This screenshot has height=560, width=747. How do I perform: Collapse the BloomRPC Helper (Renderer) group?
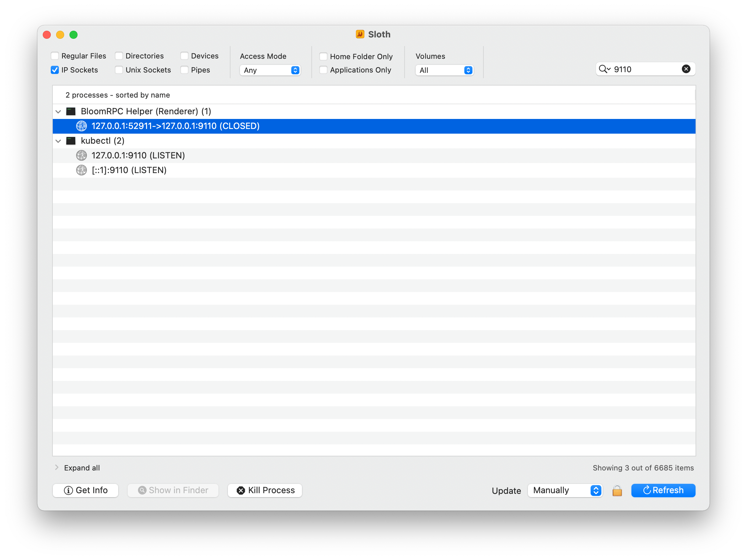pyautogui.click(x=58, y=112)
